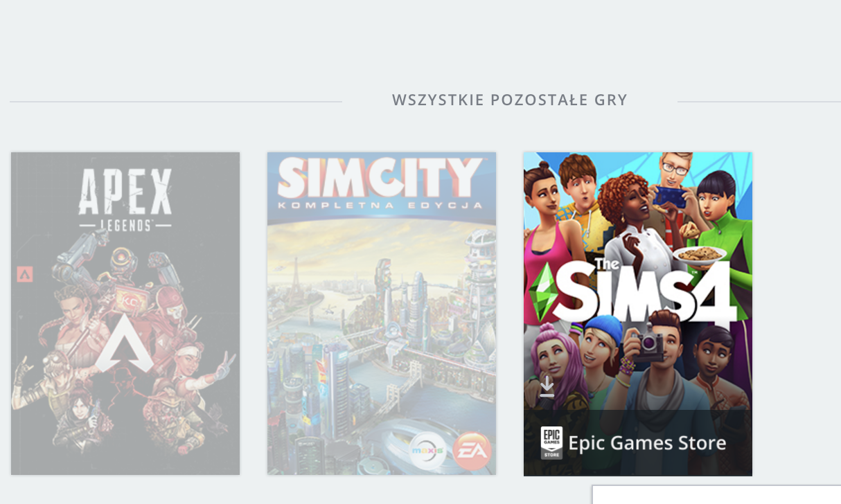Open the Apex Legends game tile

[125, 314]
